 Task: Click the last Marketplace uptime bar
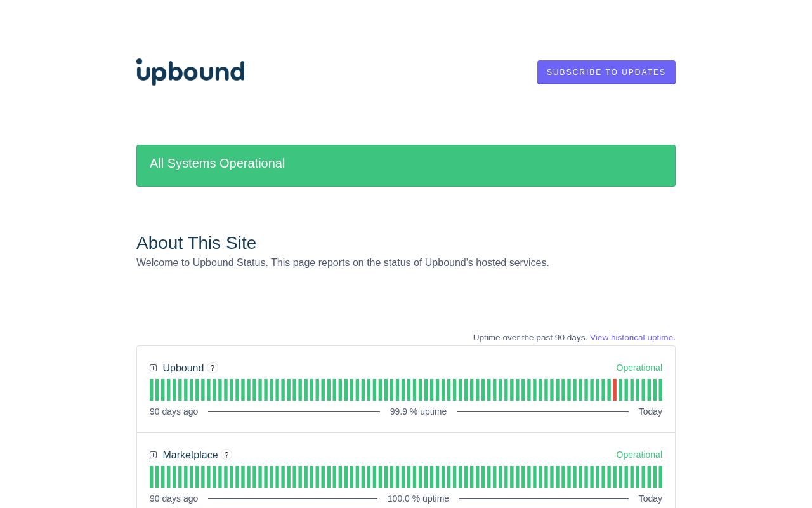tap(660, 477)
